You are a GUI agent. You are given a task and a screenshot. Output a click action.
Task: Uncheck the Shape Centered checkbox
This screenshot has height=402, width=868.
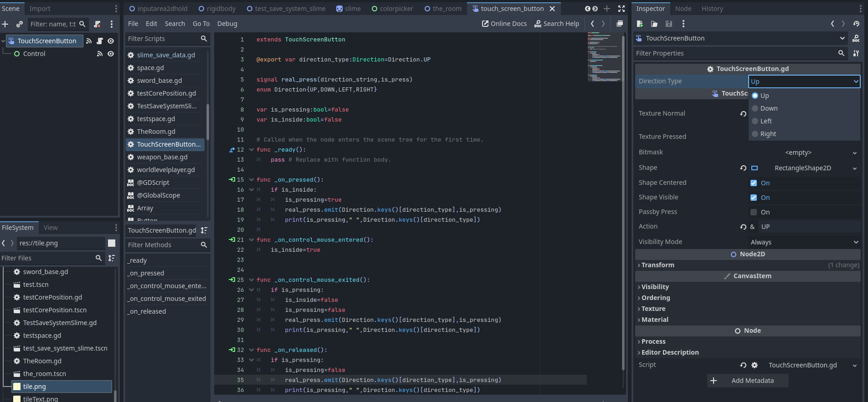[x=754, y=183]
